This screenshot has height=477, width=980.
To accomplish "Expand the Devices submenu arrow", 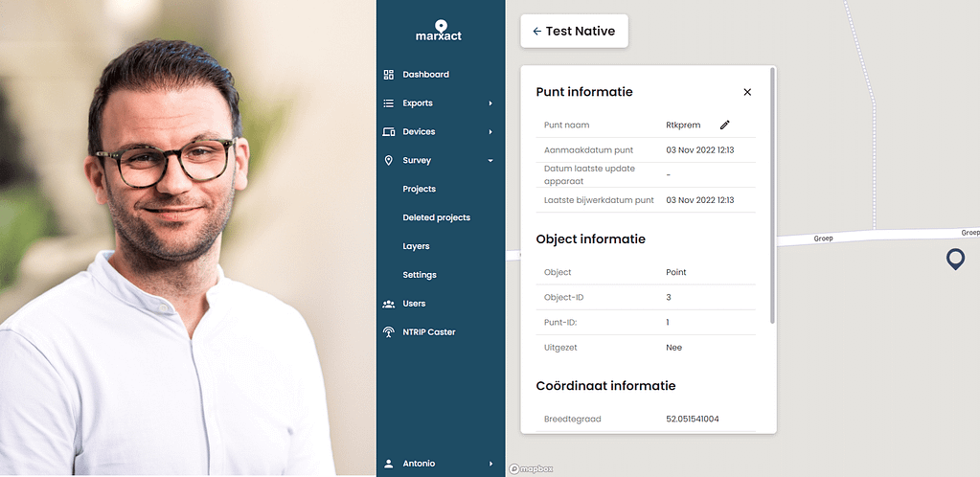I will click(490, 132).
